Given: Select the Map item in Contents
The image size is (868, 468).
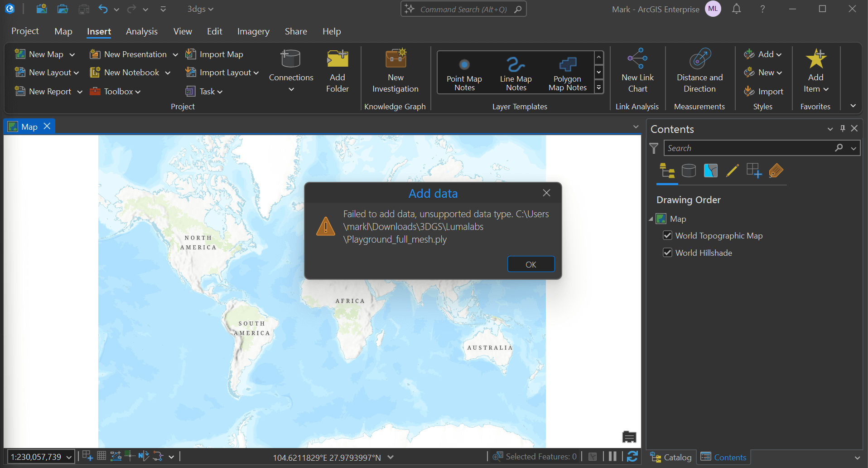Looking at the screenshot, I should click(678, 219).
